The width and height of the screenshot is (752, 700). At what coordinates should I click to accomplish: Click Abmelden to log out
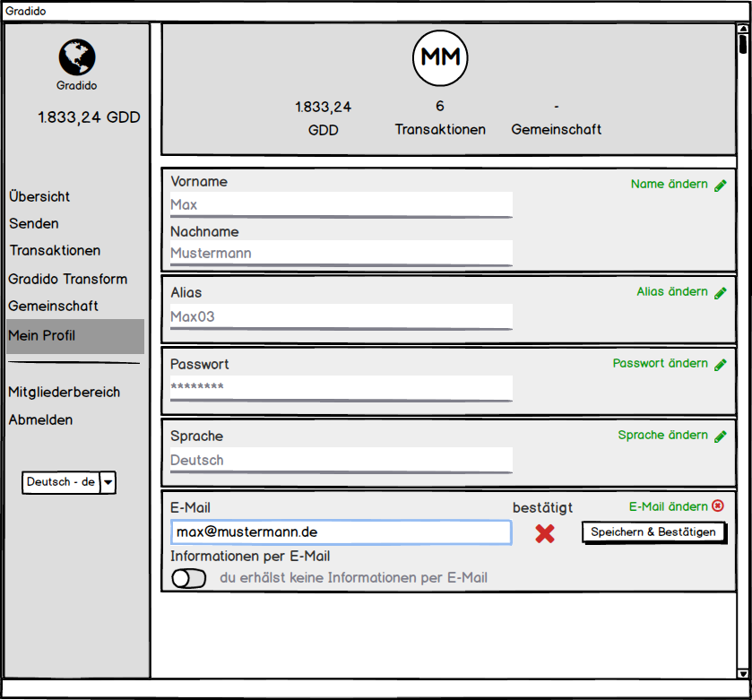40,419
